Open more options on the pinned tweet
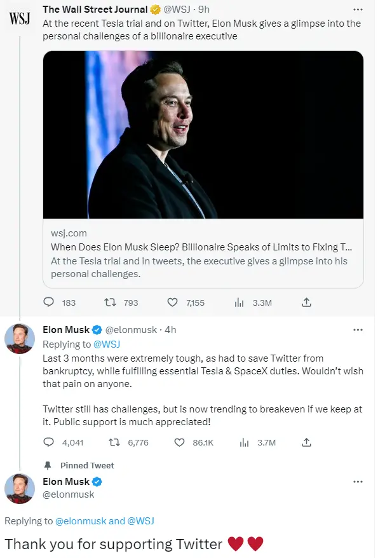This screenshot has width=392, height=558. click(358, 482)
